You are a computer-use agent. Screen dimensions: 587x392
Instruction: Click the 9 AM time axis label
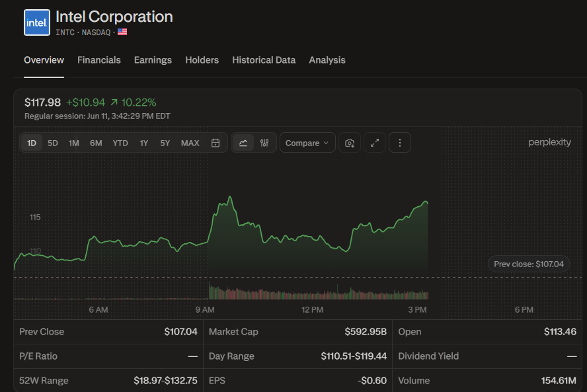click(x=205, y=310)
